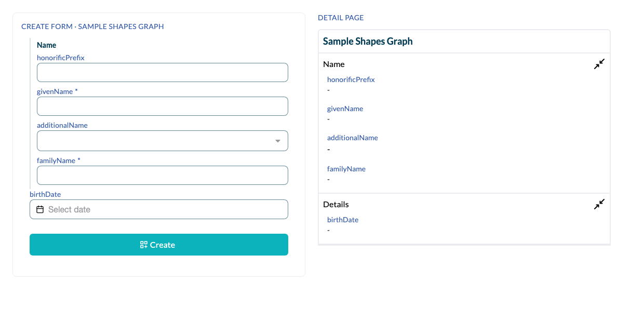This screenshot has height=322, width=644.
Task: Click the familyName label in detail page
Action: (x=346, y=169)
